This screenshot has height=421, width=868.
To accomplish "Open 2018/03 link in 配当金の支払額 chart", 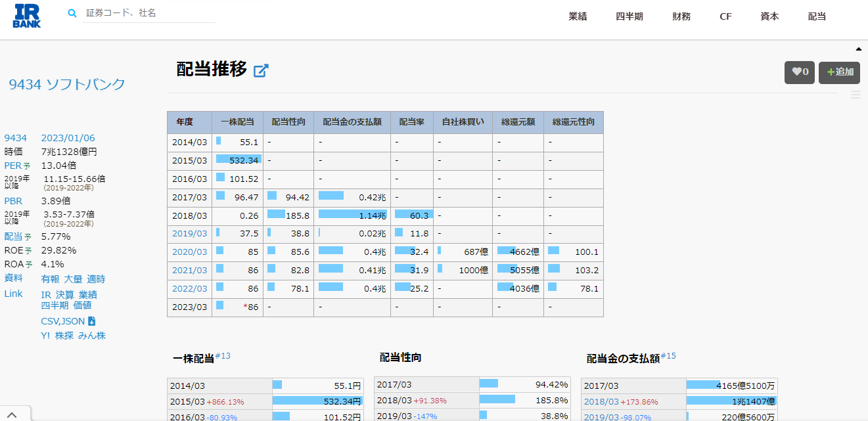I will pyautogui.click(x=601, y=401).
